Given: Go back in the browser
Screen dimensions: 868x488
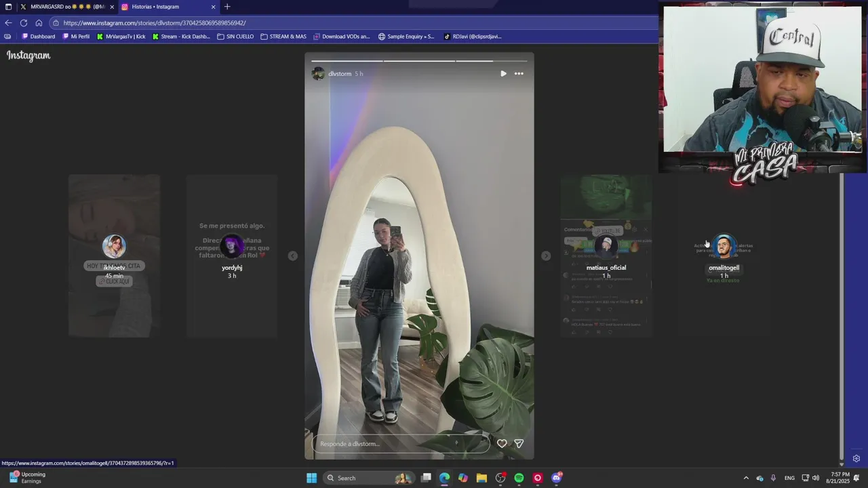Looking at the screenshot, I should click(8, 22).
